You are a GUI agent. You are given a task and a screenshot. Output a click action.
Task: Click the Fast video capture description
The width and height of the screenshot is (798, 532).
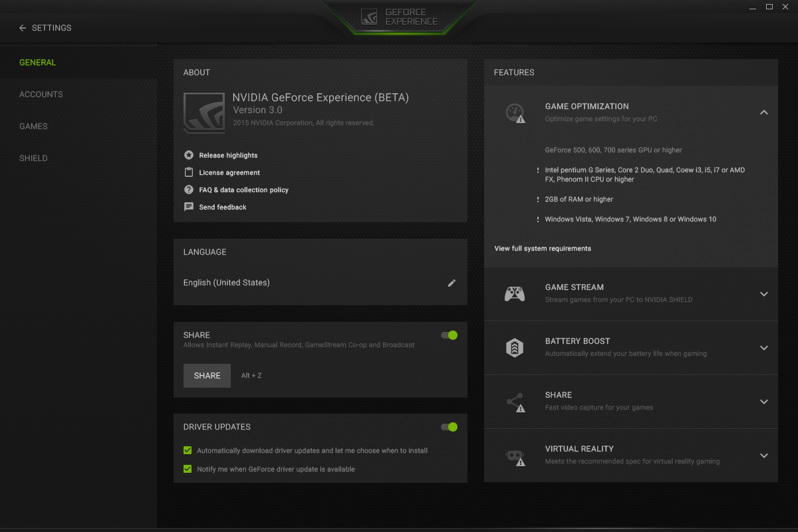click(x=599, y=408)
